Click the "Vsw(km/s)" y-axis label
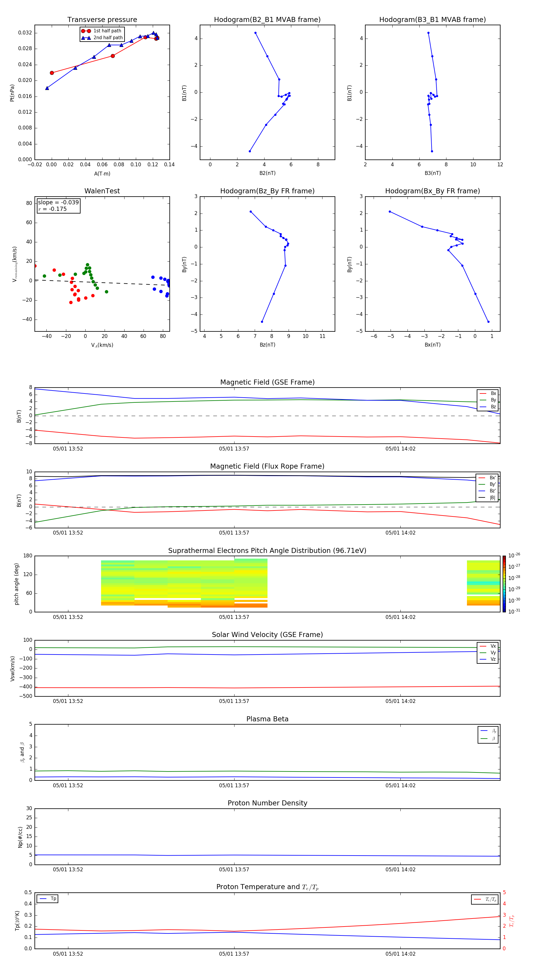 [12, 668]
